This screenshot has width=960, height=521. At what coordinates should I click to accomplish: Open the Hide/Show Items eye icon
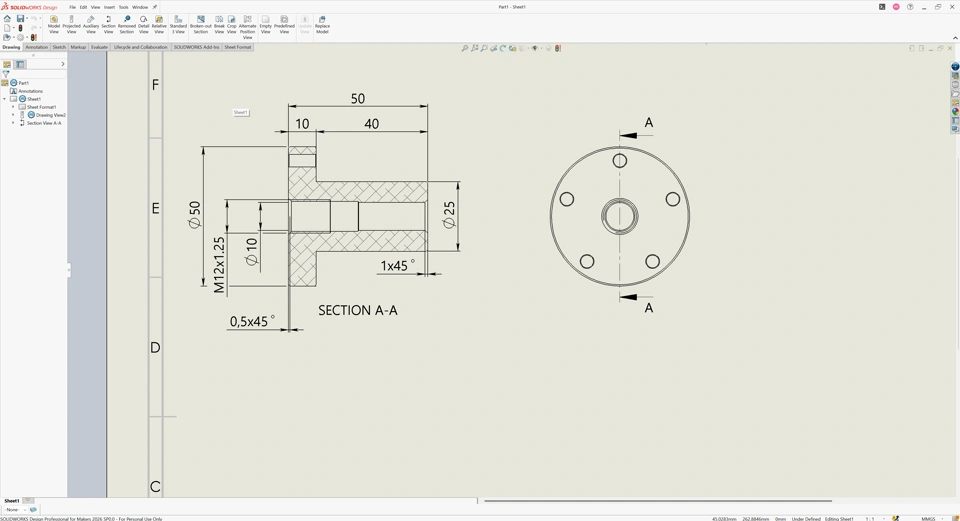[534, 48]
